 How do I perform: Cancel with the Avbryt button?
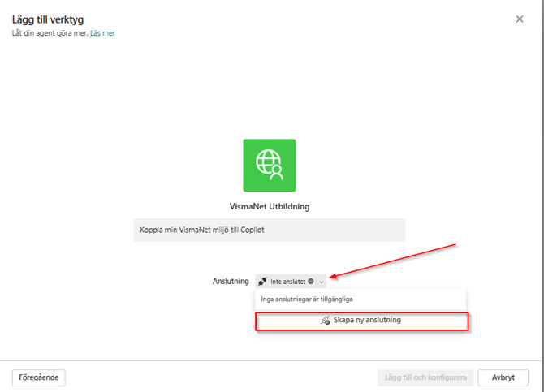503,377
